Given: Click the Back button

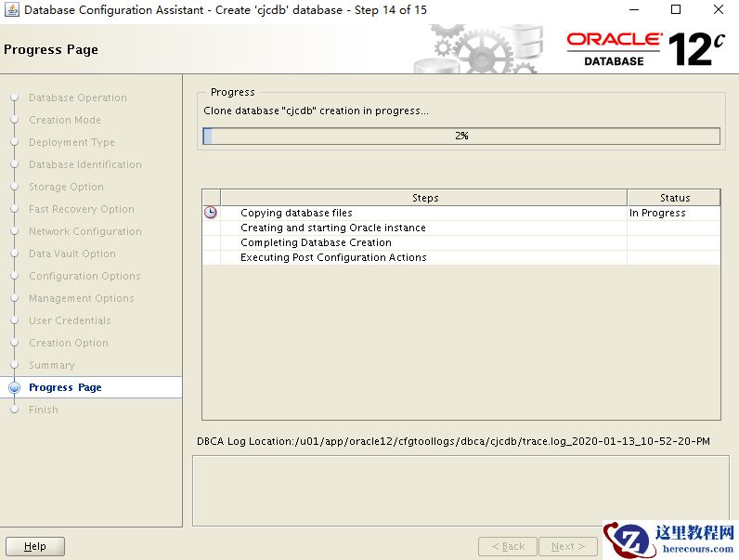Looking at the screenshot, I should click(x=508, y=546).
